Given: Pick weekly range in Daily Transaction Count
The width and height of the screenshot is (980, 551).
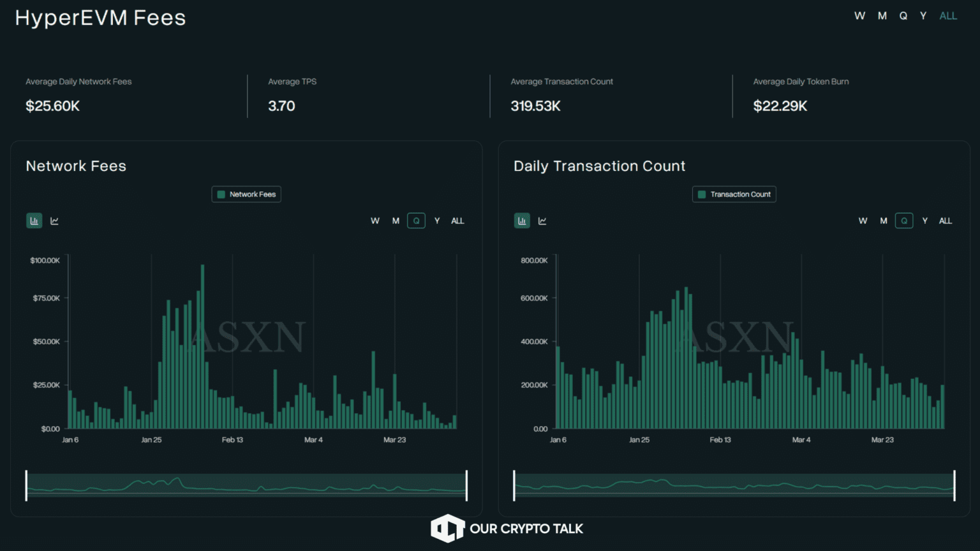Looking at the screenshot, I should click(863, 221).
